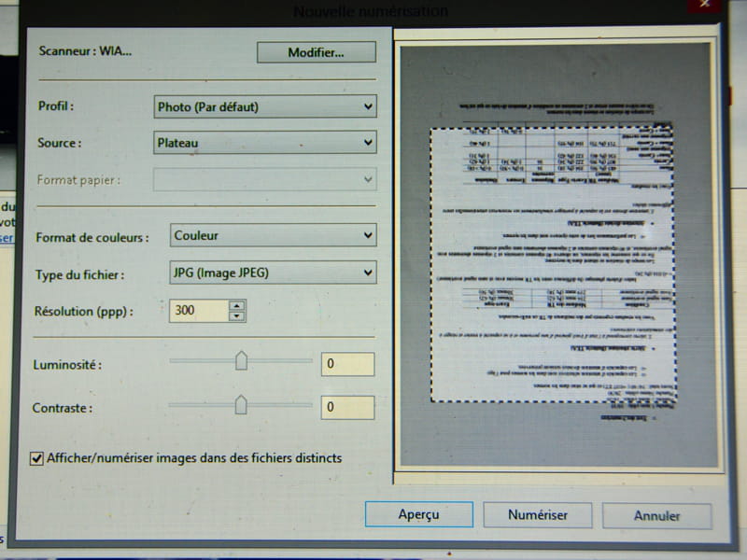This screenshot has height=560, width=747.
Task: Select the Contraste numeric value box
Action: click(x=347, y=408)
